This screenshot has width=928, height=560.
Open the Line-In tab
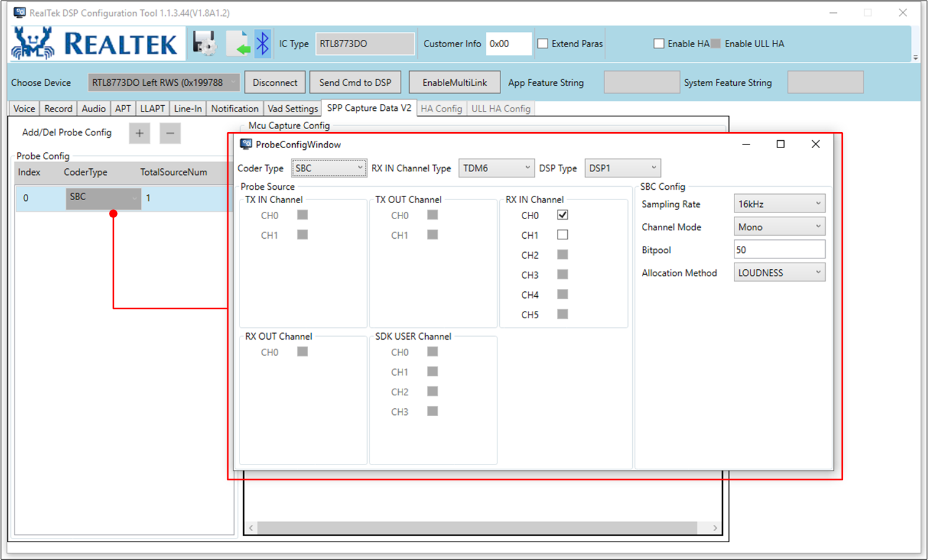pyautogui.click(x=188, y=108)
